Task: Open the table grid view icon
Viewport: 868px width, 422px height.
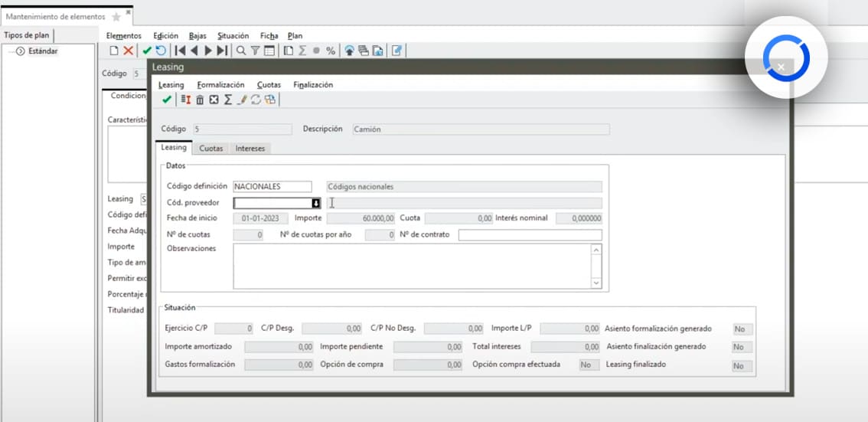Action: click(x=269, y=51)
